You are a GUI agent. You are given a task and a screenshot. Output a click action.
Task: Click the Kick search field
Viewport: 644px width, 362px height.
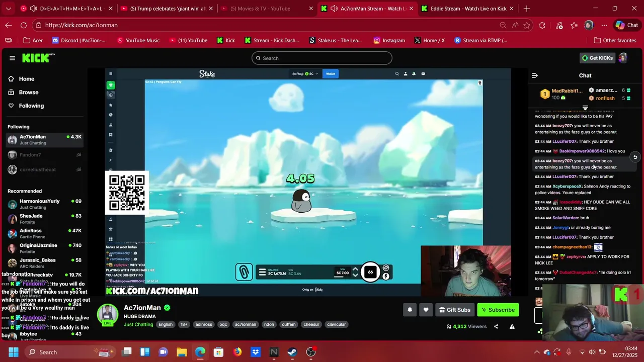322,58
